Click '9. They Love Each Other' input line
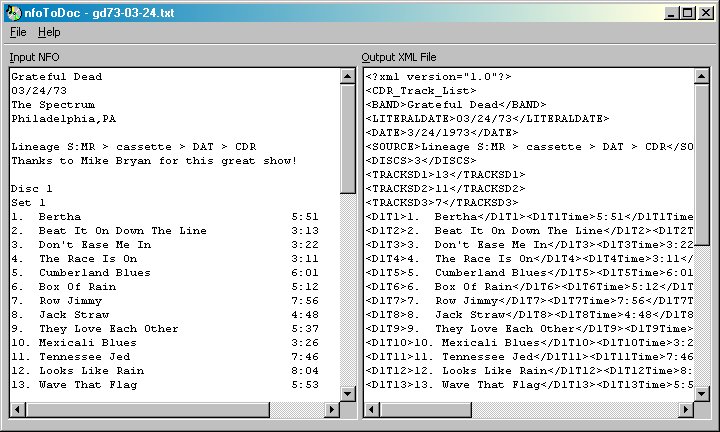The width and height of the screenshot is (720, 432). pos(95,329)
